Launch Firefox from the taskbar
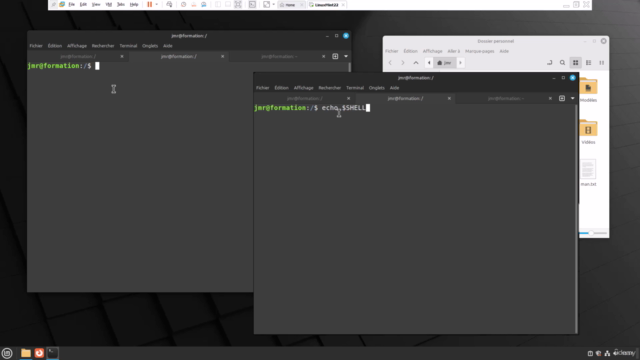Screen dimensions: 640x360 pyautogui.click(x=39, y=353)
